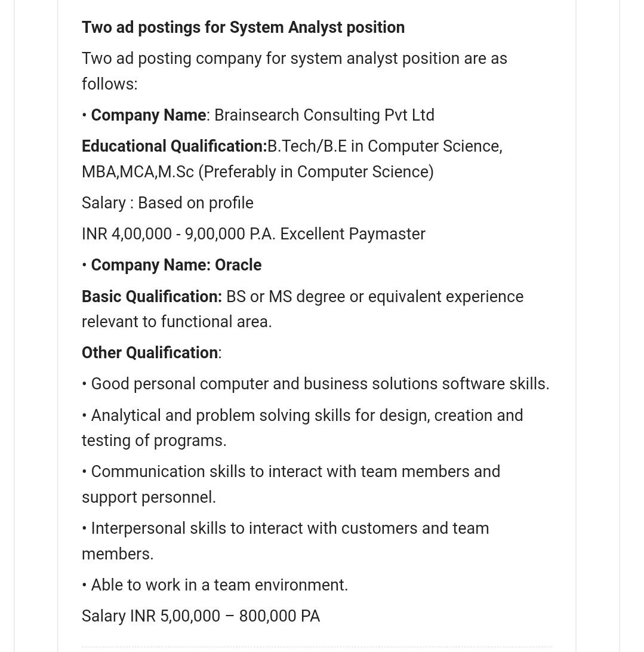Click the 'Salary : Based on profile' line
The width and height of the screenshot is (644, 652).
coord(168,203)
